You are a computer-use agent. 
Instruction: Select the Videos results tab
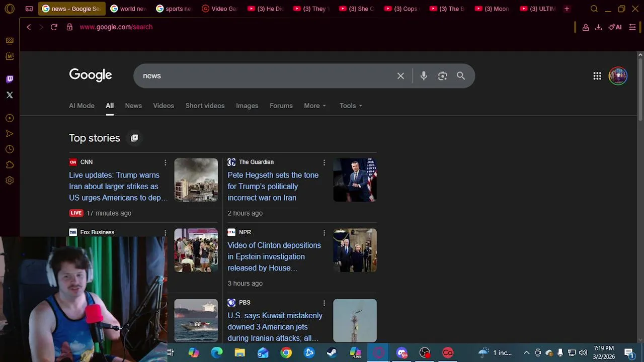[164, 106]
